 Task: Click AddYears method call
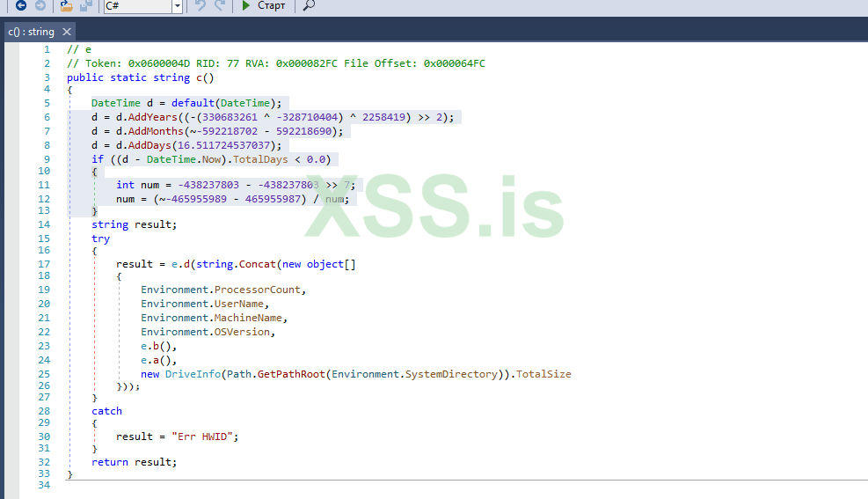(153, 117)
